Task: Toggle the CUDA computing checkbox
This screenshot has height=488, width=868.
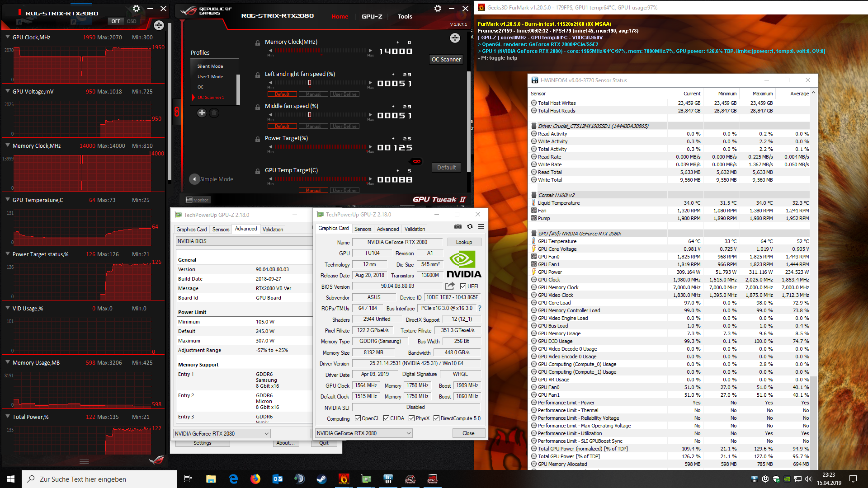Action: point(387,418)
